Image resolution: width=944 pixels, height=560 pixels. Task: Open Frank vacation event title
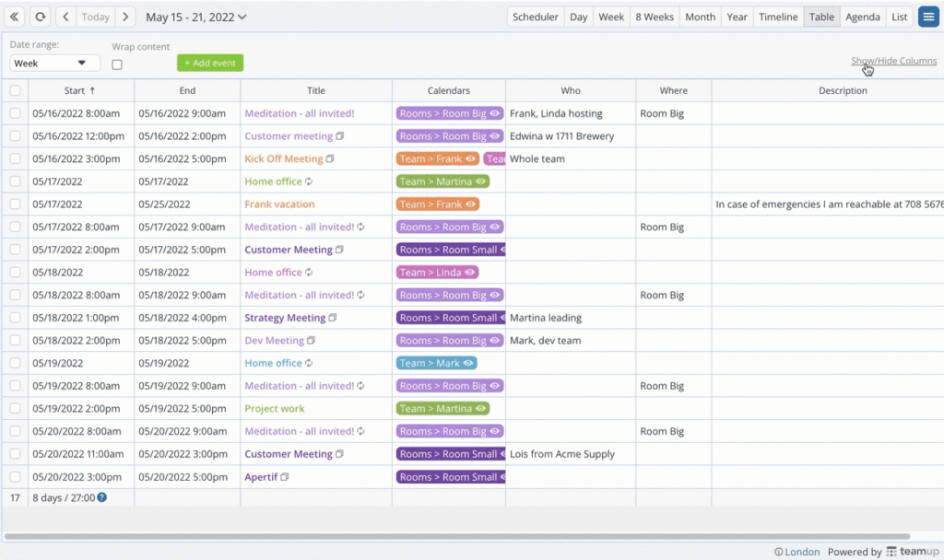(x=279, y=204)
